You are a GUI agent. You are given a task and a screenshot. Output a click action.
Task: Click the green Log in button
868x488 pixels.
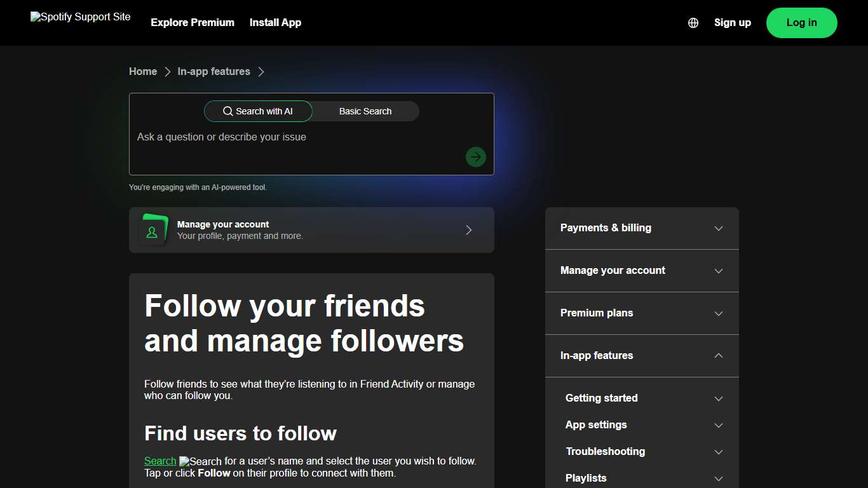click(801, 22)
